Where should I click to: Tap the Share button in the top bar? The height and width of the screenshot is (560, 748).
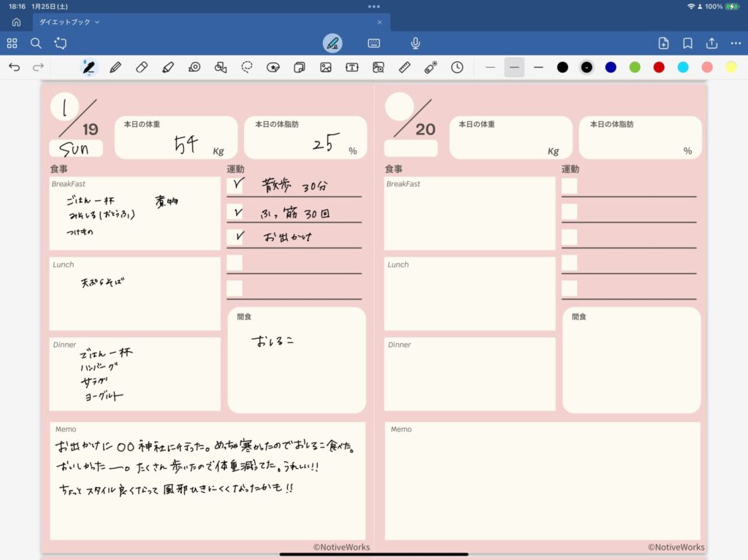(711, 43)
